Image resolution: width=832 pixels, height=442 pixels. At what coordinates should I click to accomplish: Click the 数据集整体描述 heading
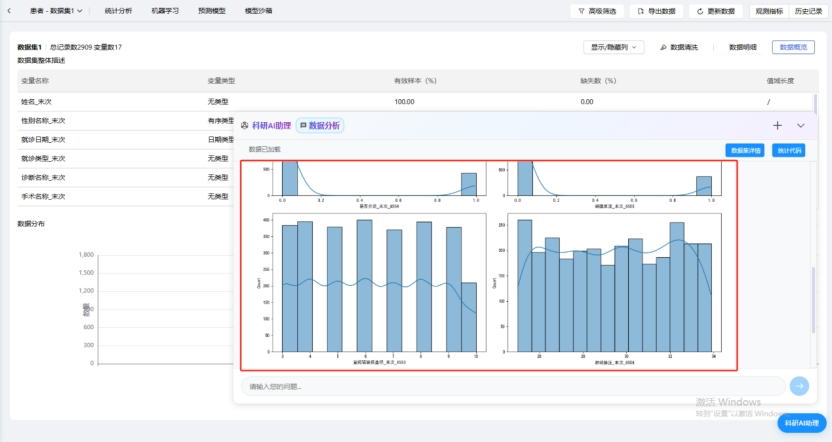coord(41,60)
